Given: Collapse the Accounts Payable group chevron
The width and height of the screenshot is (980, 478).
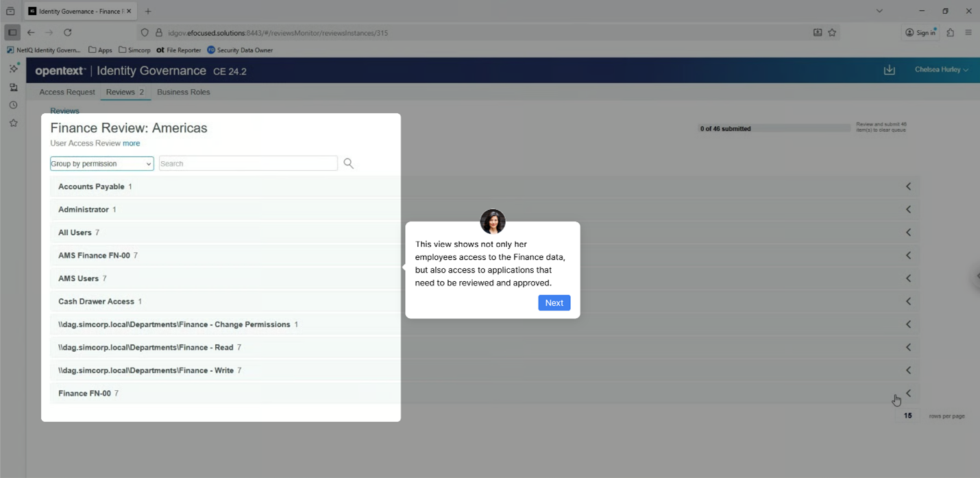Looking at the screenshot, I should click(x=907, y=186).
